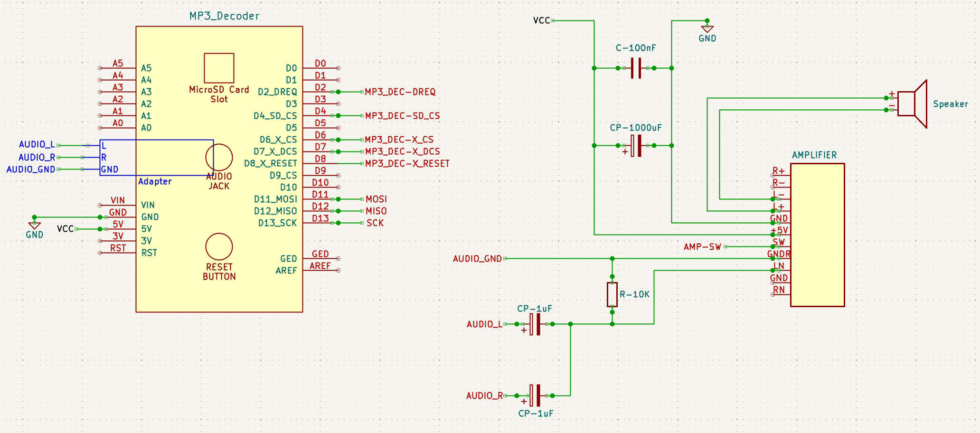
Task: Click the blue AUDIO_GND hierarchical label
Action: click(x=31, y=169)
